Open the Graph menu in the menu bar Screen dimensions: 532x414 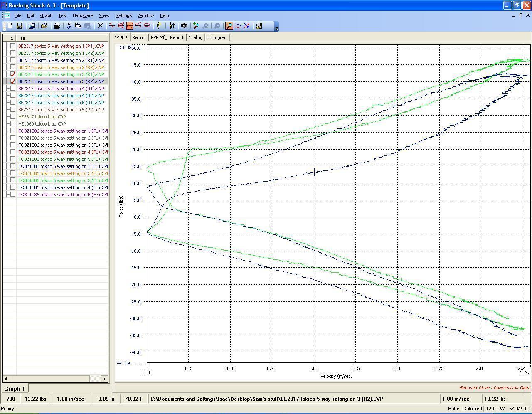click(x=46, y=15)
